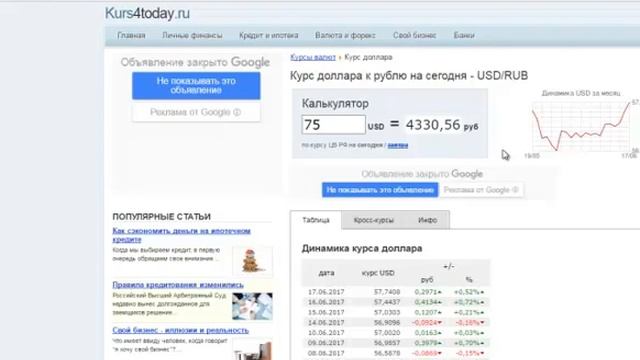The width and height of the screenshot is (640, 360).
Task: Click the date cell 14.06.2017
Action: [326, 322]
